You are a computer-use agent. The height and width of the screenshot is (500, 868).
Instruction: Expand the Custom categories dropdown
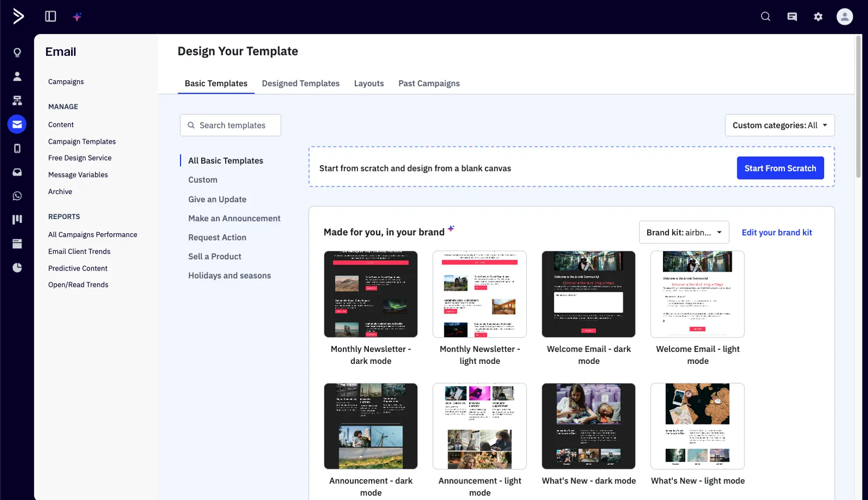(780, 125)
